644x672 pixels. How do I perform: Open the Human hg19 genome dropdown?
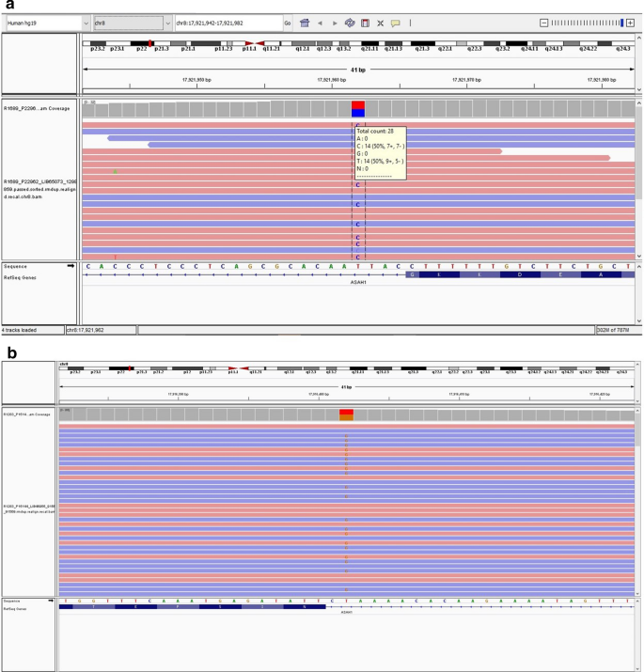point(48,23)
